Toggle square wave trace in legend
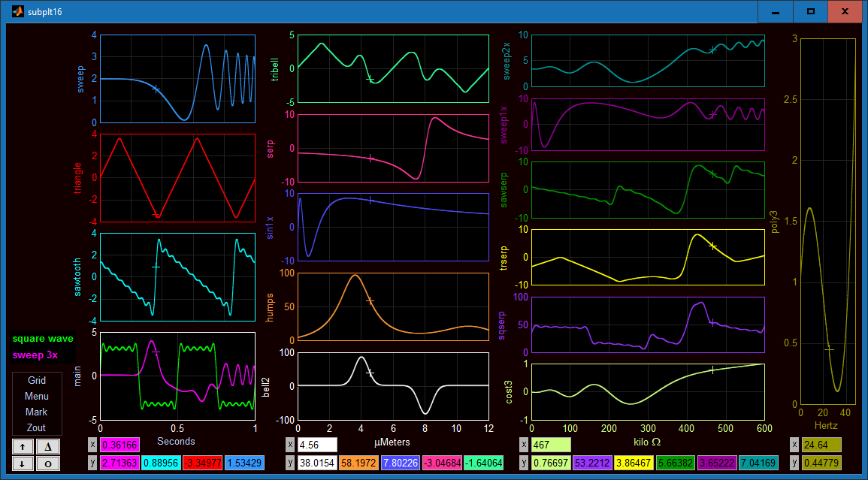 point(43,339)
